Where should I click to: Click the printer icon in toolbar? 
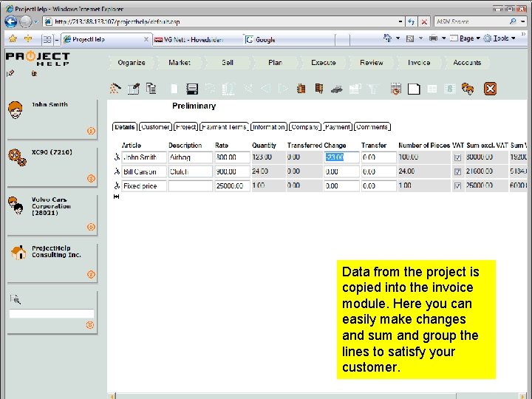[337, 89]
